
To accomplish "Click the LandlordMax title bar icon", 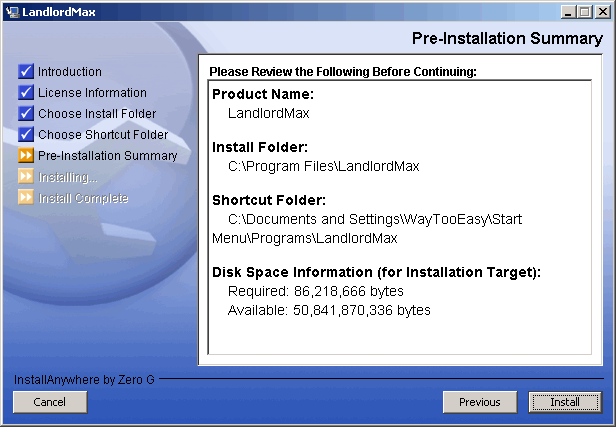I will [13, 12].
